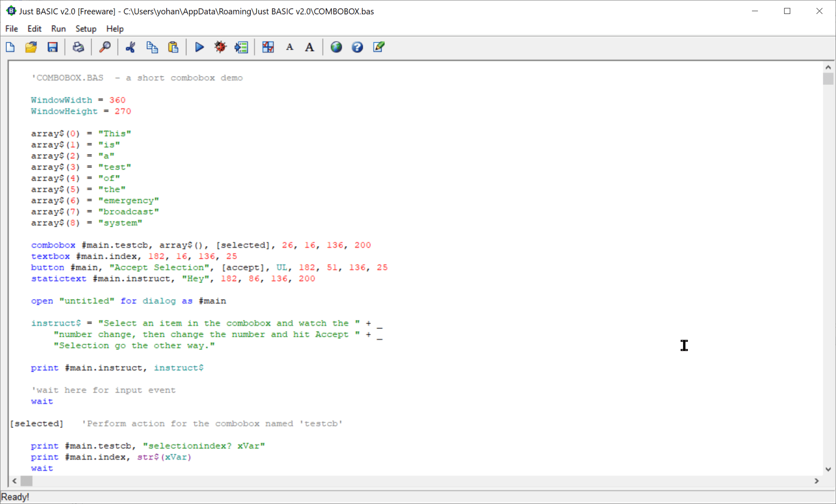Open Just BASIC website via the globe icon

(336, 47)
